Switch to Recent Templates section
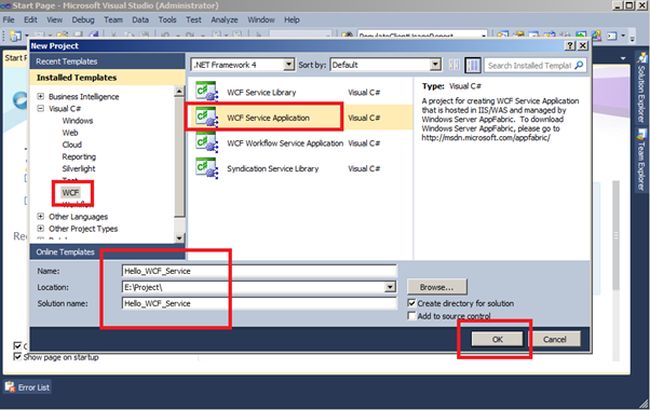This screenshot has height=410, width=650. point(107,61)
